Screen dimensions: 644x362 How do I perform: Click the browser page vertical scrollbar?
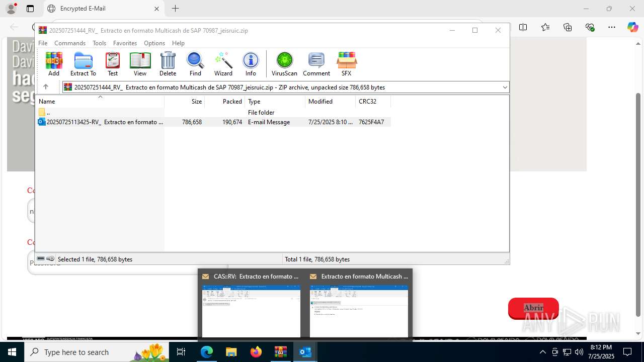[x=638, y=205]
